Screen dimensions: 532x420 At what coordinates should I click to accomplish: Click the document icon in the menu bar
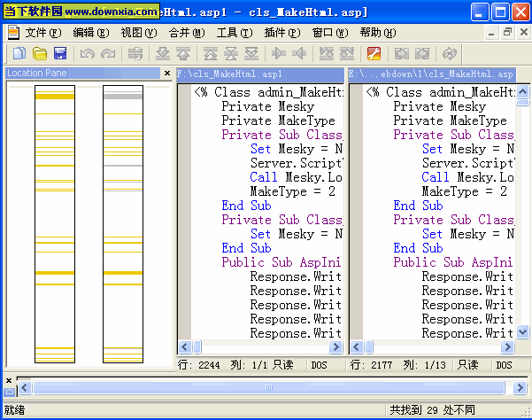[x=13, y=33]
